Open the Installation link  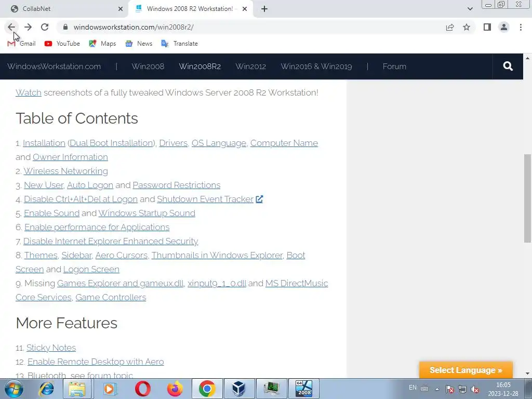(x=44, y=143)
